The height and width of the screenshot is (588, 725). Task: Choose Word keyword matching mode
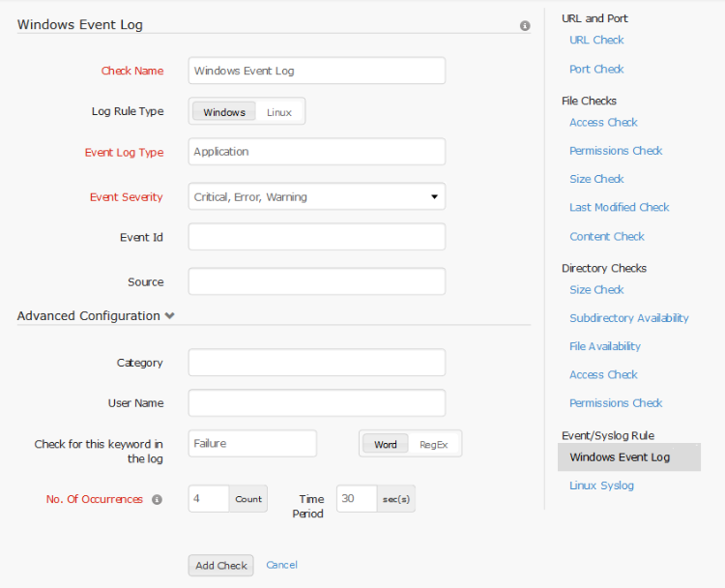pos(386,445)
